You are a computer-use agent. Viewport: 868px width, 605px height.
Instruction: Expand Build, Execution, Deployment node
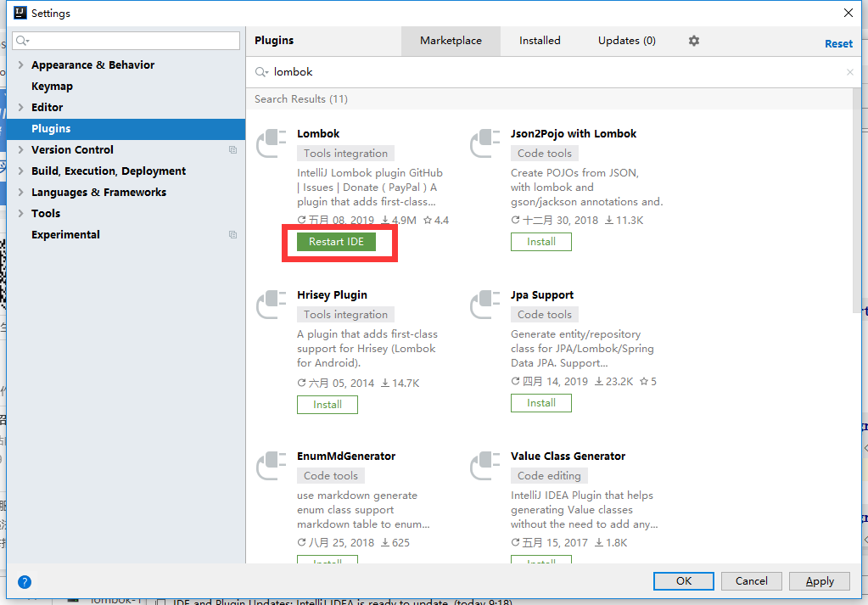click(x=20, y=171)
